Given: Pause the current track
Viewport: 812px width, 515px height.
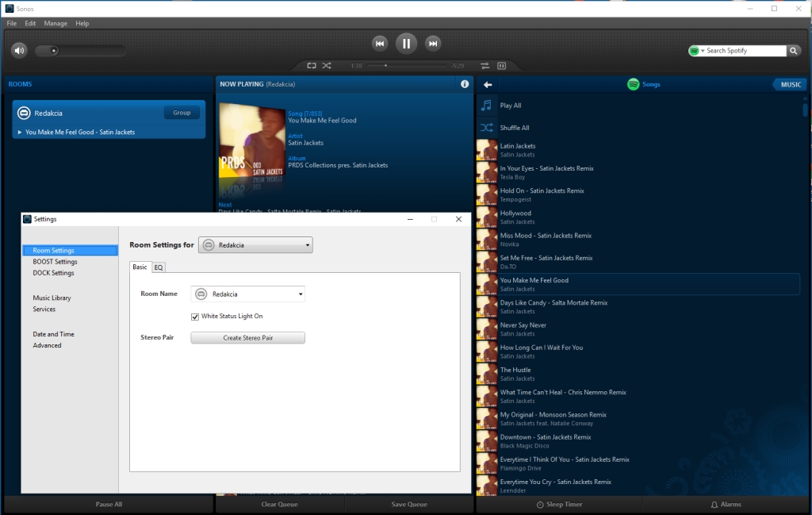Looking at the screenshot, I should [x=406, y=44].
